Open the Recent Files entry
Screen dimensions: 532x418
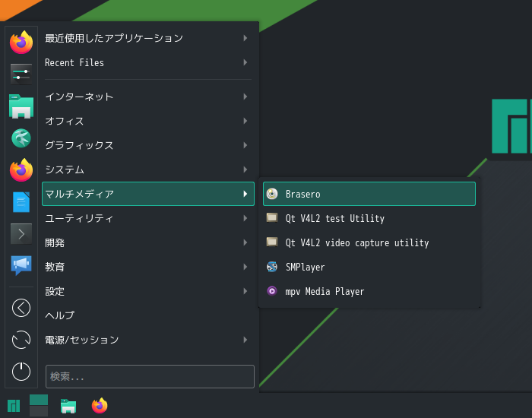(x=148, y=62)
